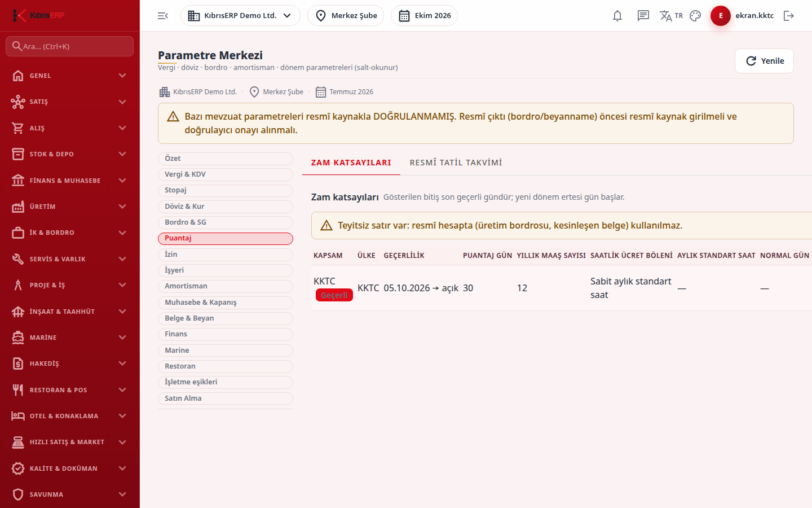Focus the Ara search field
Screen dimensions: 812x508
point(70,46)
